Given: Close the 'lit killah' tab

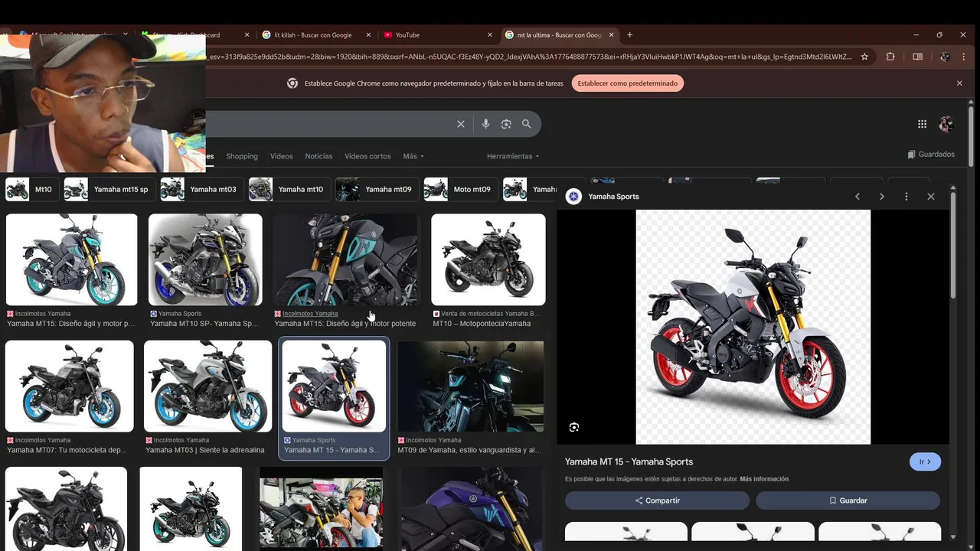Looking at the screenshot, I should coord(368,34).
